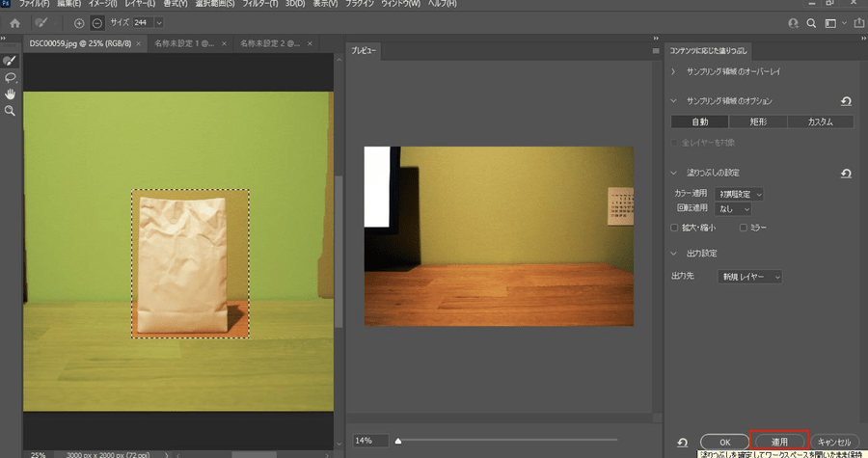Switch to the 名称未設定 1 document tab
The height and width of the screenshot is (458, 868).
(x=185, y=43)
